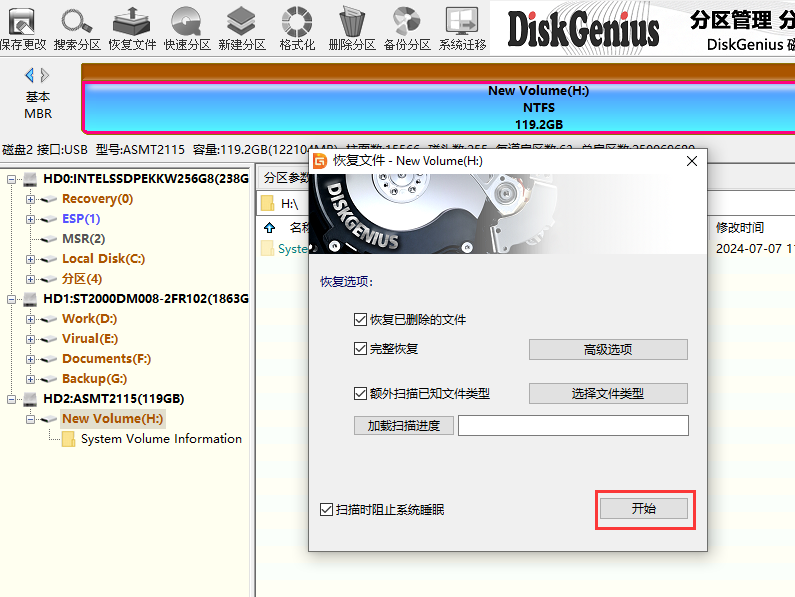Expand the ESP(1) partition node
795x597 pixels.
(x=30, y=220)
